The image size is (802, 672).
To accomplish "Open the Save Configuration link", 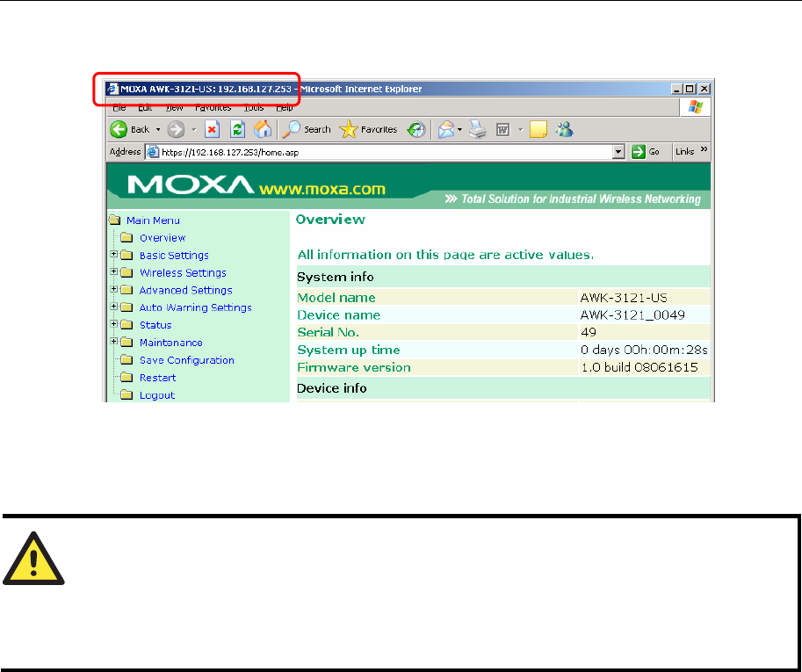I will tap(187, 360).
